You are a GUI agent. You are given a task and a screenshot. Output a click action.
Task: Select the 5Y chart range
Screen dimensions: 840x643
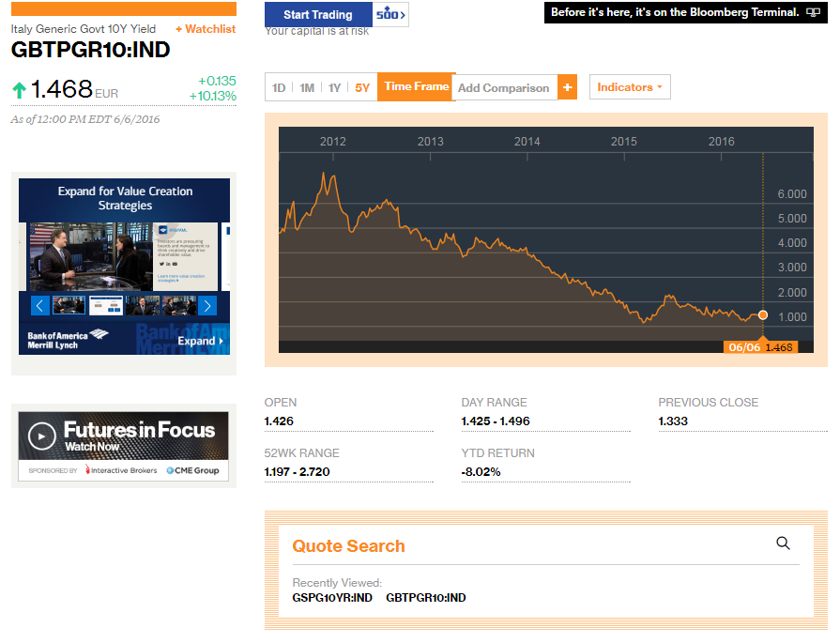pos(362,87)
